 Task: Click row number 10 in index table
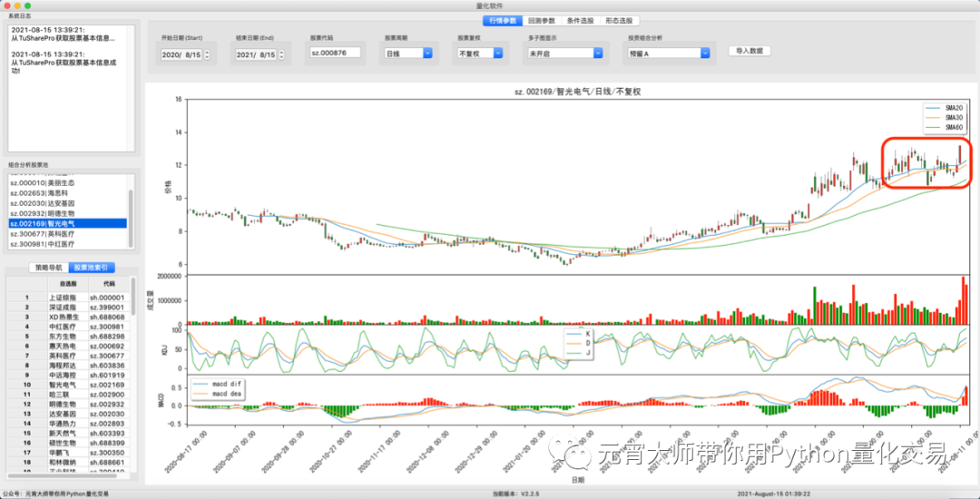tap(27, 385)
